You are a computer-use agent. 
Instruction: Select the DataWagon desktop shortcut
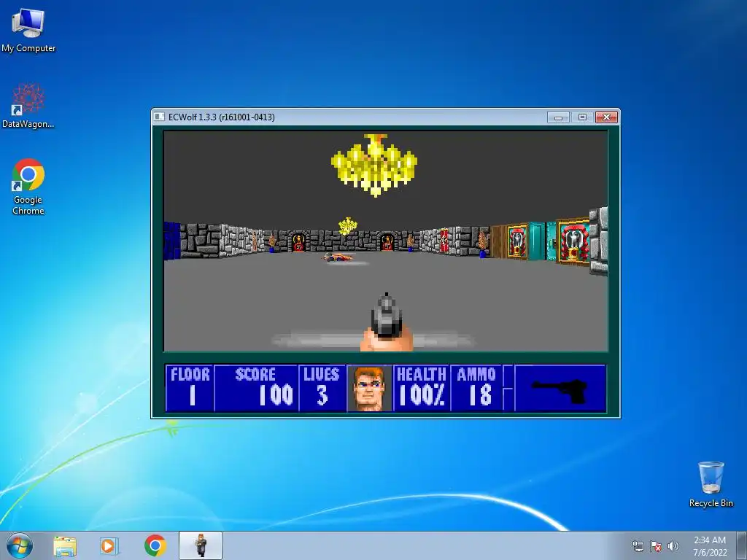(x=28, y=106)
